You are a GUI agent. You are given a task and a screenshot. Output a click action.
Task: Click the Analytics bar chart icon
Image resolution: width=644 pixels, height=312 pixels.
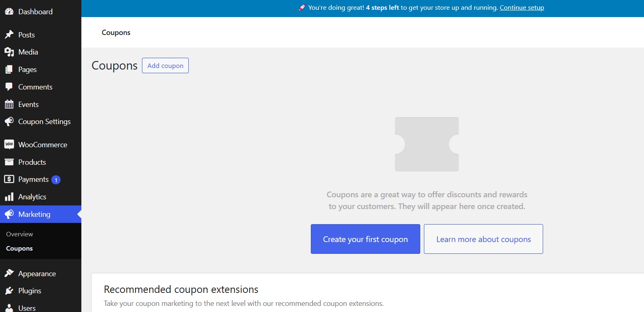click(9, 197)
